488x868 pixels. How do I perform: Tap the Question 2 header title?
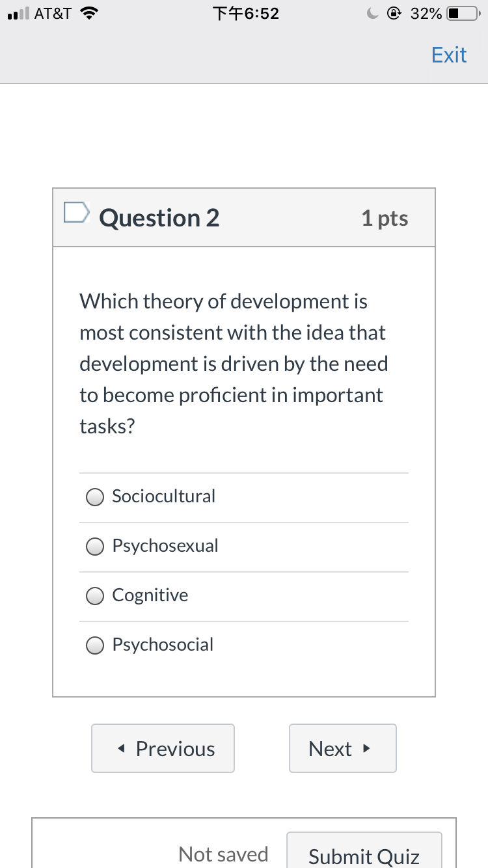coord(159,218)
